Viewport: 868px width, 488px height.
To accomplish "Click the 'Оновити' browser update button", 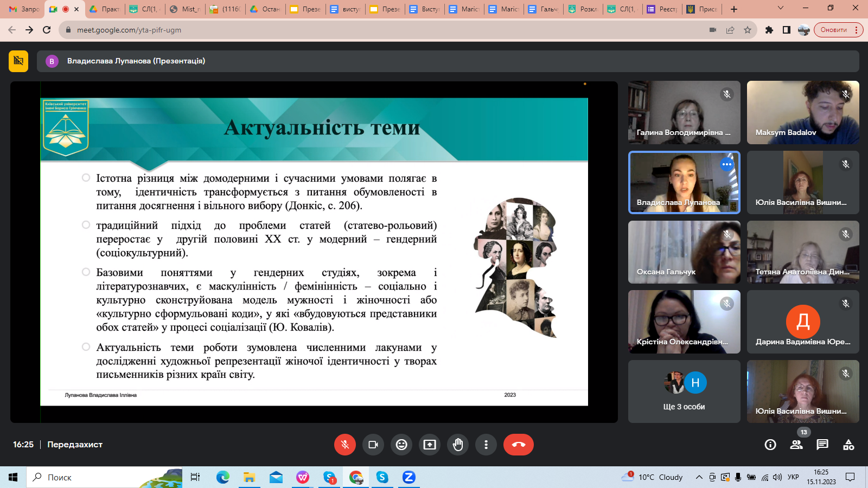I will coord(834,30).
